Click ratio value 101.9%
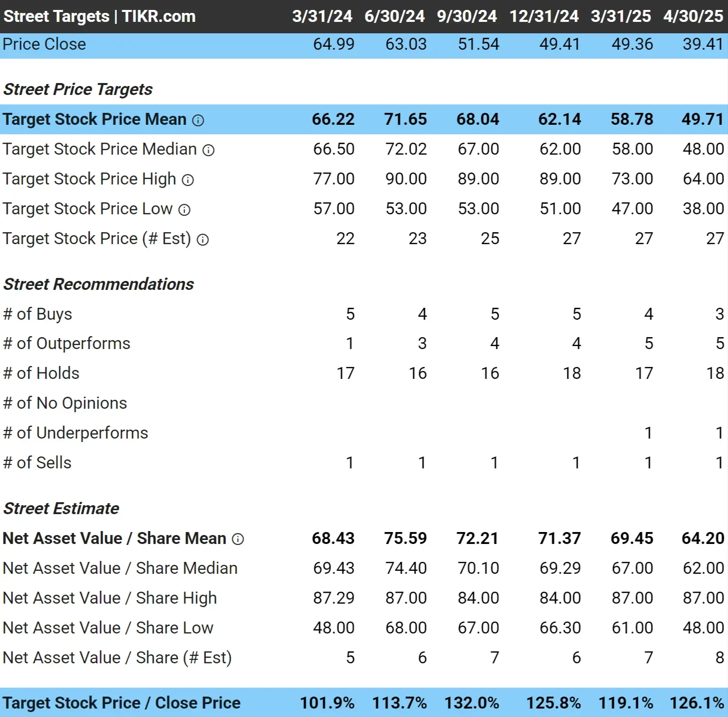Image resolution: width=728 pixels, height=717 pixels. pos(327,703)
